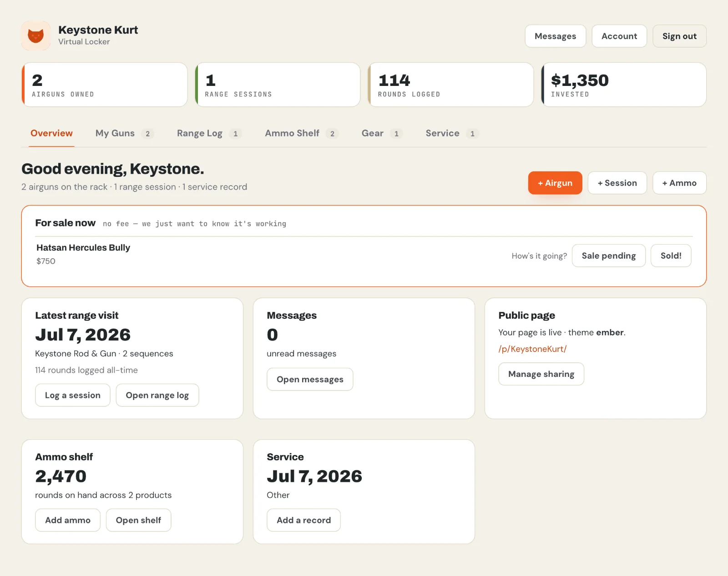Open the Messages button in header

tap(555, 36)
